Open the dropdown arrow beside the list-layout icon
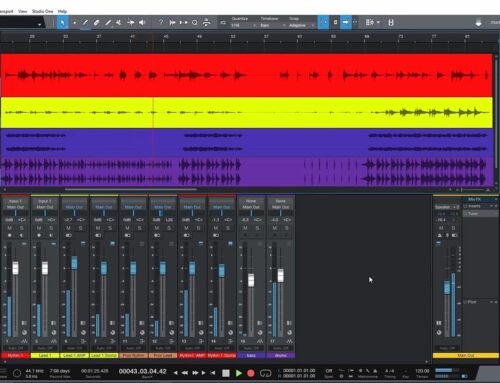This screenshot has width=500, height=383. coord(378,22)
